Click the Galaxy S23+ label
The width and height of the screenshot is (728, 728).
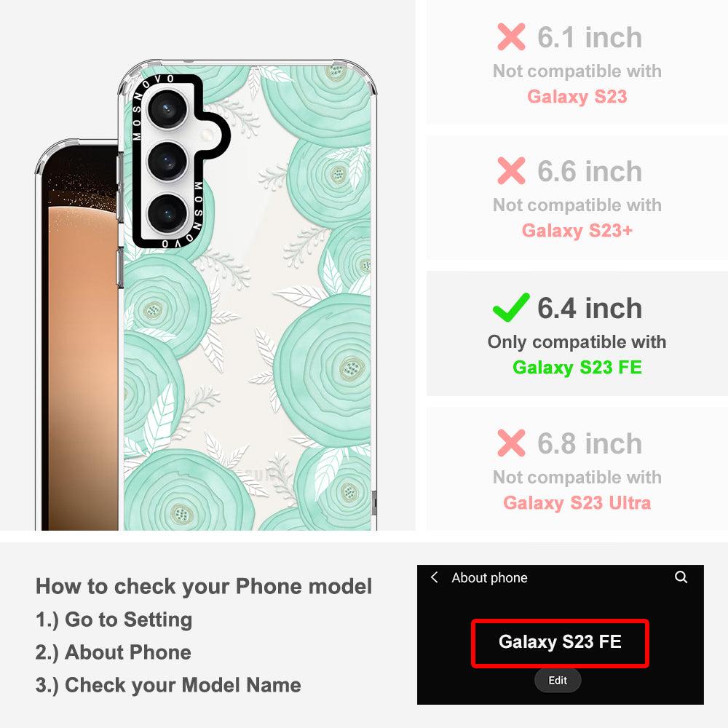(x=577, y=230)
